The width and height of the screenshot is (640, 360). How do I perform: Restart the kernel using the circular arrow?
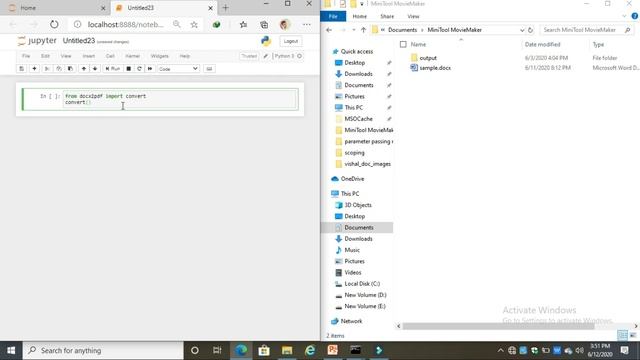coord(139,69)
